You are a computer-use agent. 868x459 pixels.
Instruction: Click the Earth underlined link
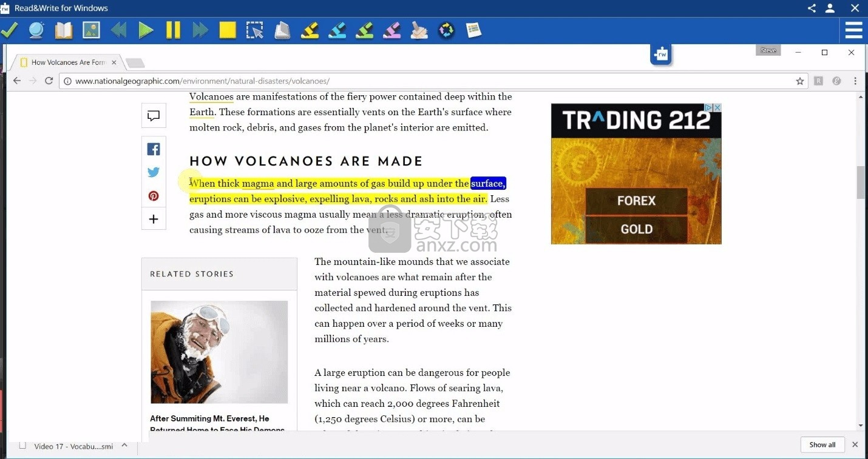click(x=202, y=112)
